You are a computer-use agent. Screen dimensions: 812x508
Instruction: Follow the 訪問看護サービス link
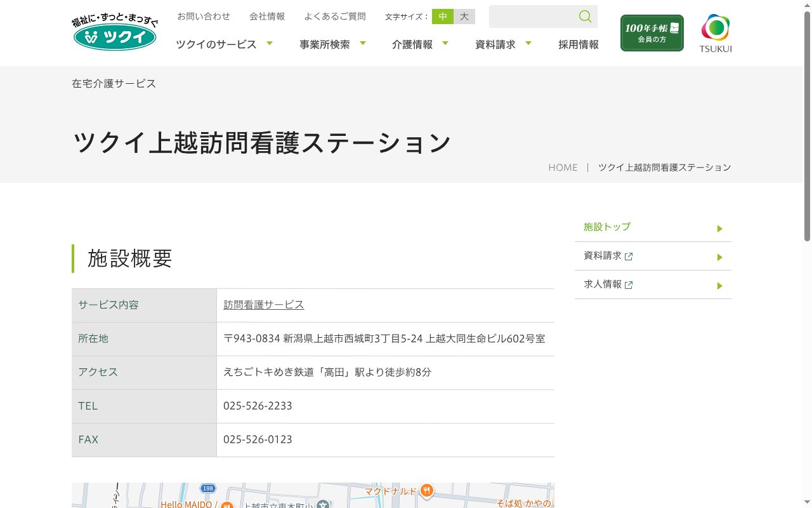coord(264,305)
